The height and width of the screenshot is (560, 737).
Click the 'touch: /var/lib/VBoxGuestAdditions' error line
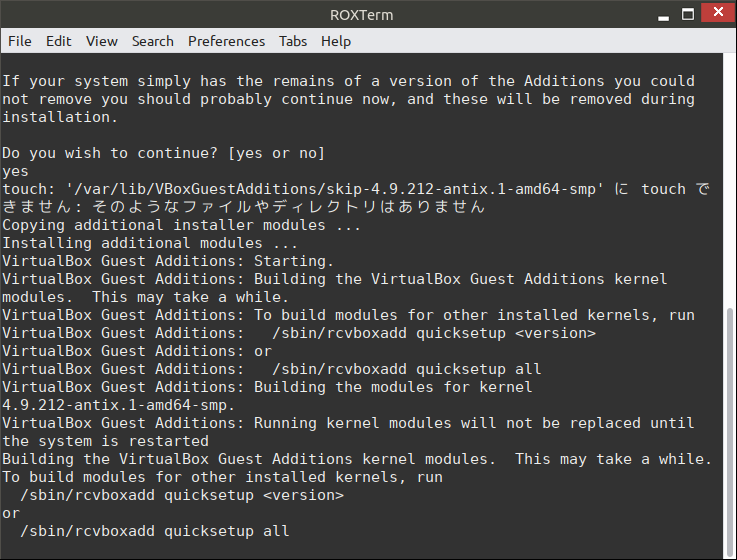(x=356, y=189)
